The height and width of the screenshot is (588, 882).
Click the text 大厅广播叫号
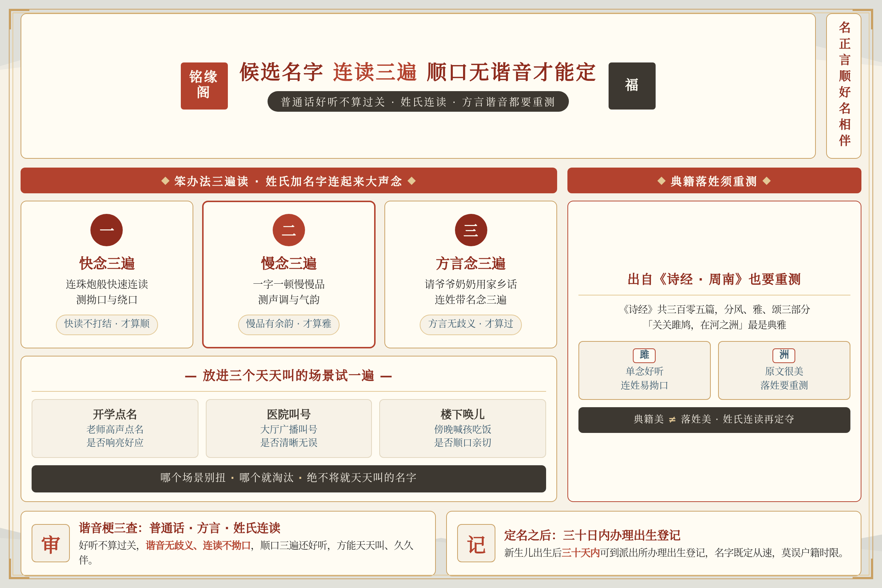(x=289, y=429)
